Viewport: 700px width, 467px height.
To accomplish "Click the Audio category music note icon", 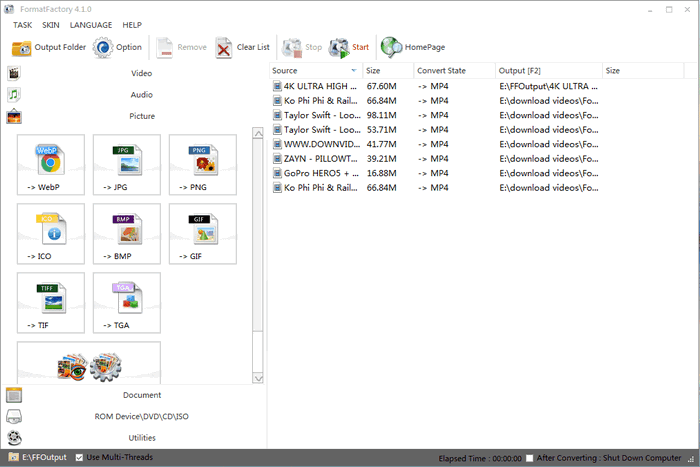I will (14, 95).
